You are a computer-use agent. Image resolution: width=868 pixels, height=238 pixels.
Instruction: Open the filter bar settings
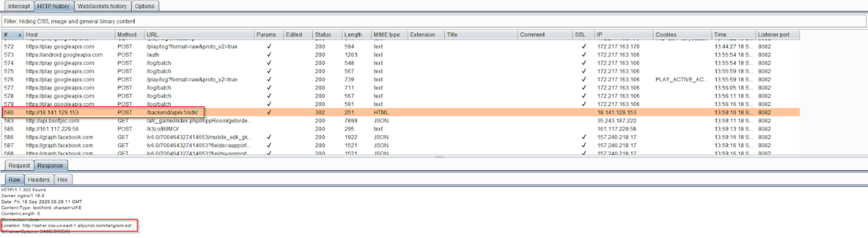pos(434,21)
